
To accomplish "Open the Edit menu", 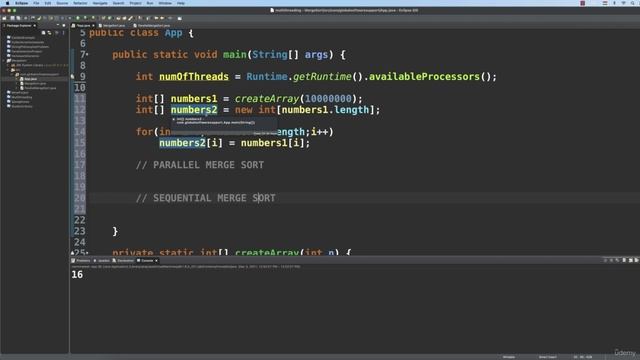I will (x=48, y=3).
